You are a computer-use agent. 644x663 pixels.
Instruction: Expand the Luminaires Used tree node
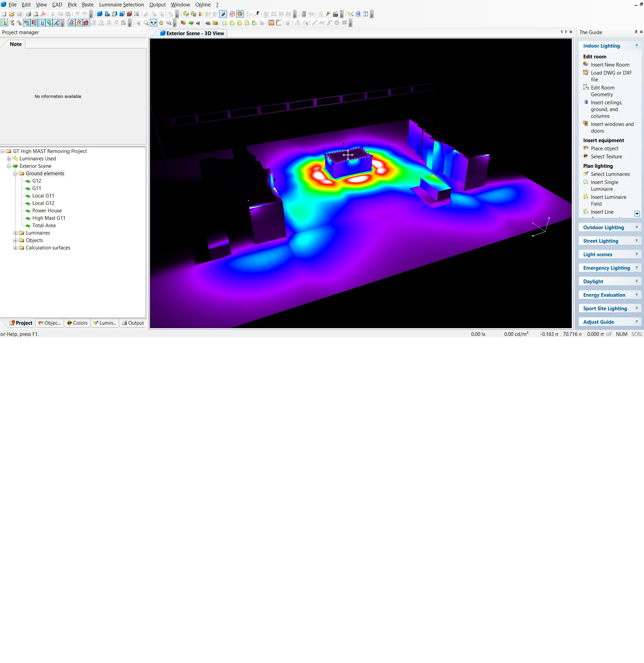(9, 159)
